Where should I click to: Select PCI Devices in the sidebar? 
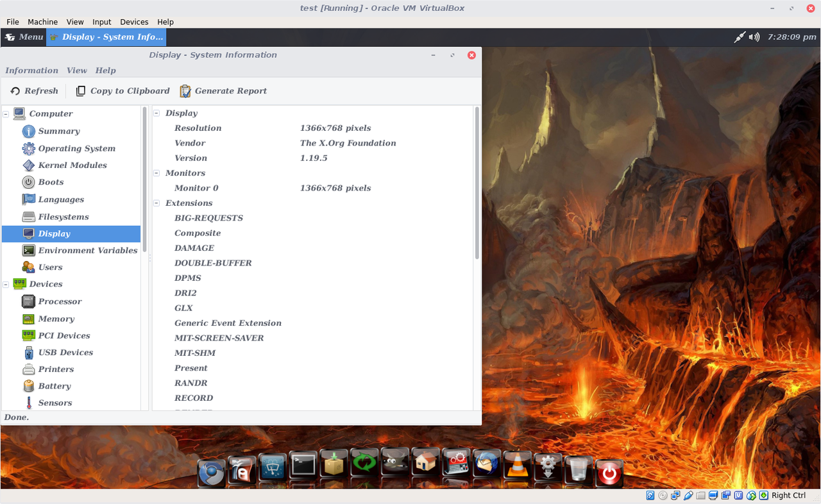[x=63, y=335]
